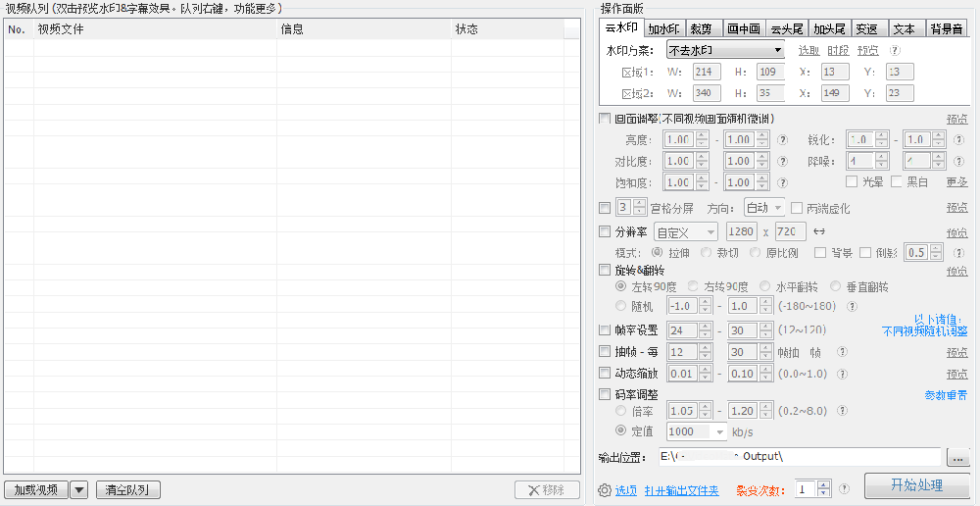Tick the 旋转&翻转 checkbox
980x506 pixels.
605,270
